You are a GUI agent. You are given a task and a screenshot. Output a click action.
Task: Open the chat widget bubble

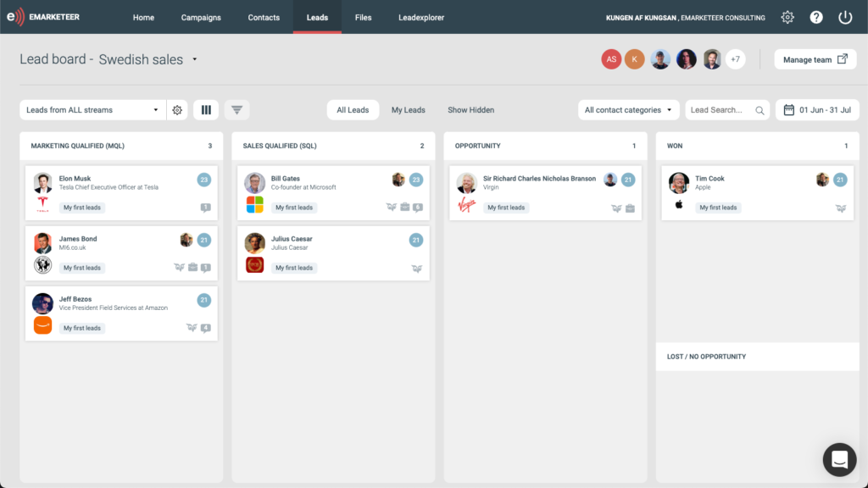point(839,459)
